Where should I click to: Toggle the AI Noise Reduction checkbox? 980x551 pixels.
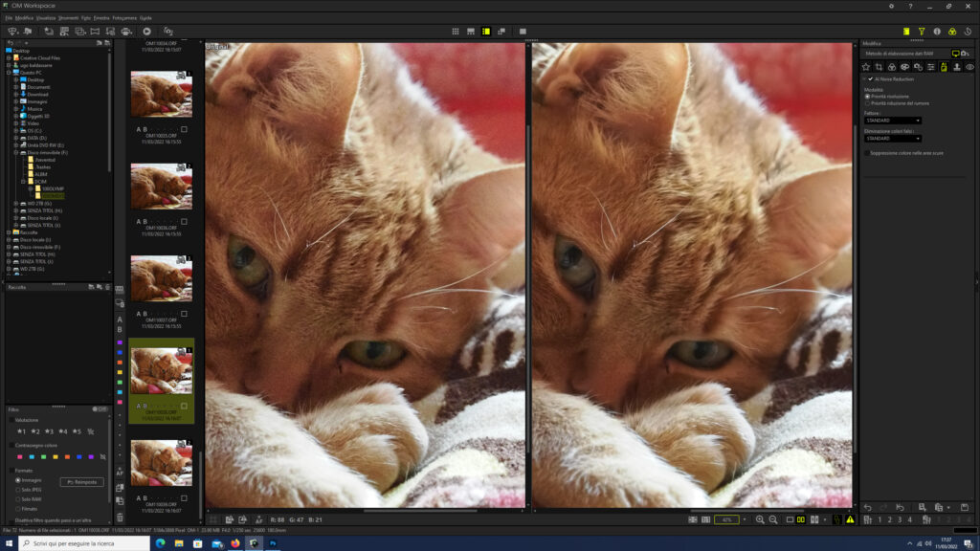click(870, 79)
